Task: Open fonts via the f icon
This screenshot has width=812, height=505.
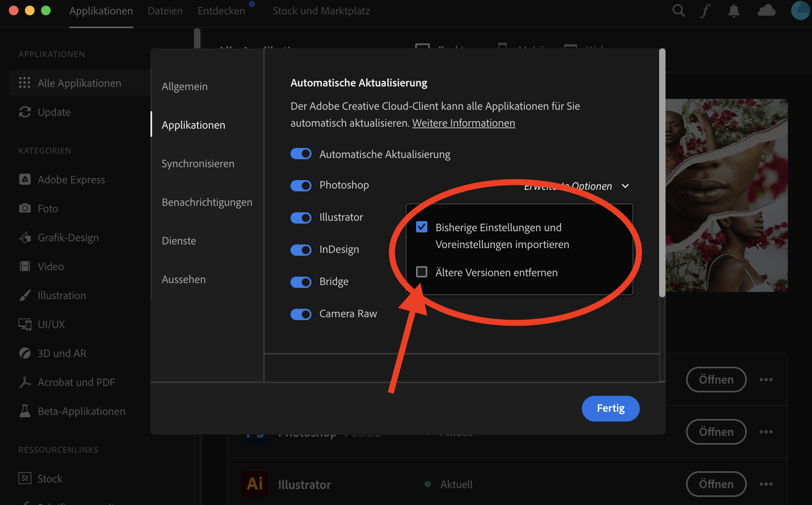Action: (x=705, y=11)
